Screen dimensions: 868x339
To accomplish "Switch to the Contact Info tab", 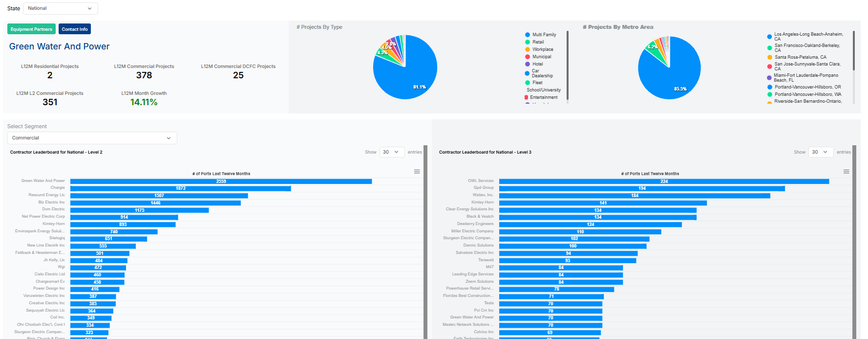I will click(75, 29).
